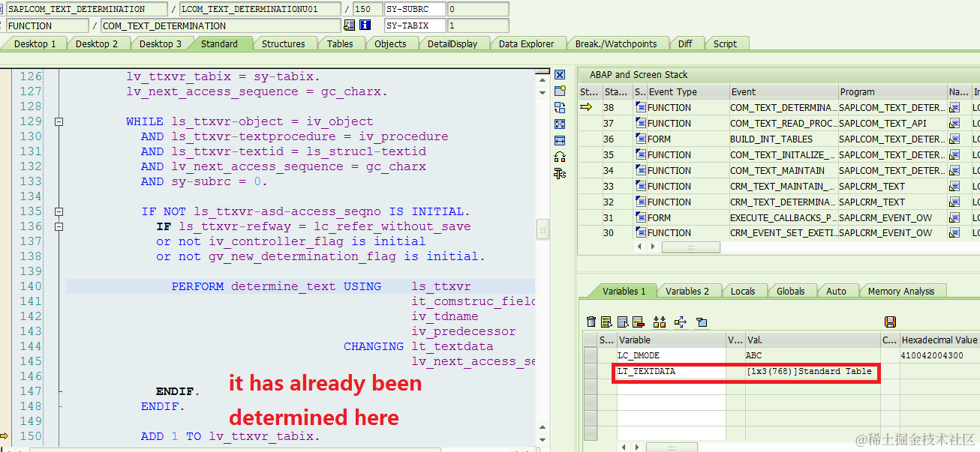Switch to the Auto tab

(836, 291)
